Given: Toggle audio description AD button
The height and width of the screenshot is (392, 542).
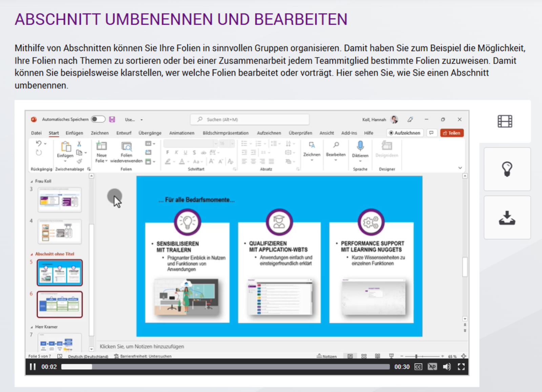Looking at the screenshot, I should click(432, 367).
